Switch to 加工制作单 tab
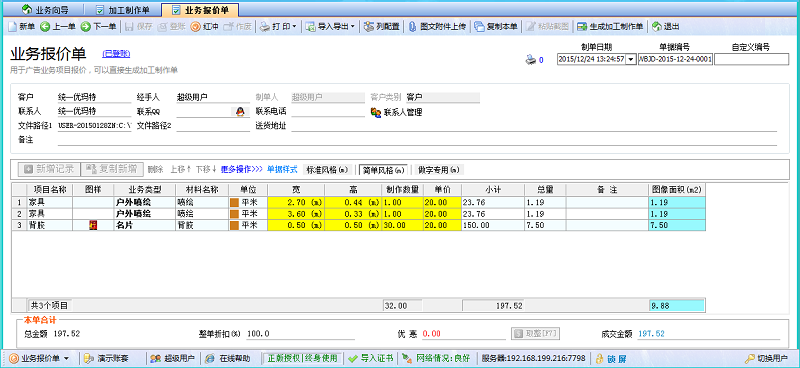 pos(122,10)
